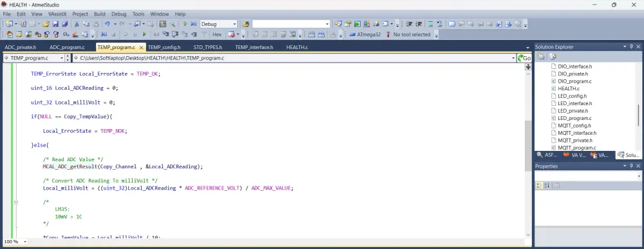644x249 pixels.
Task: Click Categorized view icon in Properties
Action: click(539, 186)
